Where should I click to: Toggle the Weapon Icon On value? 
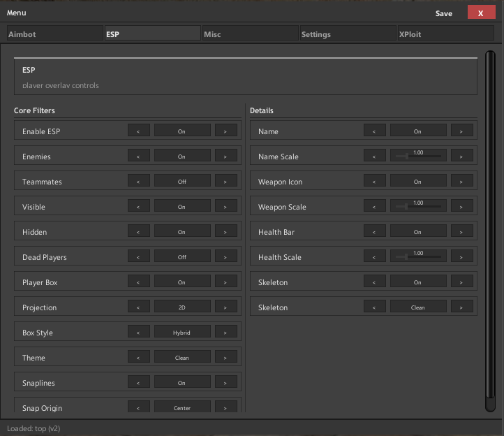(418, 180)
